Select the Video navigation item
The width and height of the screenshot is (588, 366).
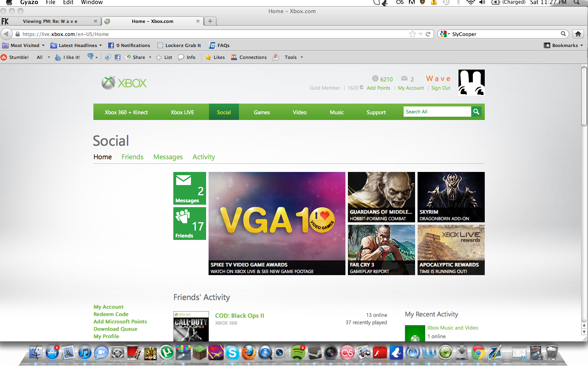300,112
